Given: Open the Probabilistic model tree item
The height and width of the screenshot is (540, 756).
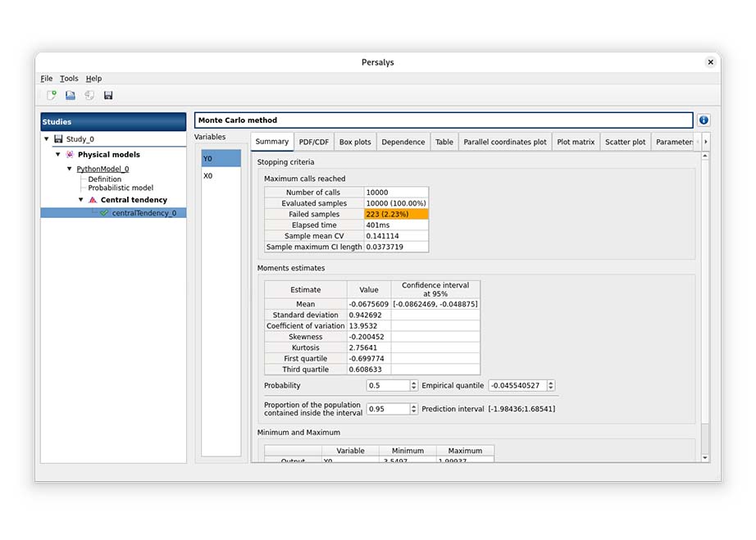Looking at the screenshot, I should (x=121, y=188).
